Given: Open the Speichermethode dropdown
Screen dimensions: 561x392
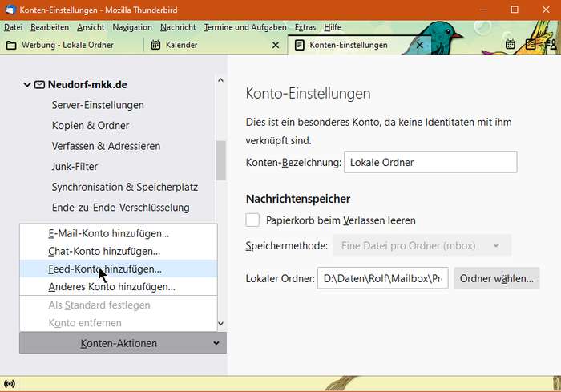Looking at the screenshot, I should click(422, 245).
